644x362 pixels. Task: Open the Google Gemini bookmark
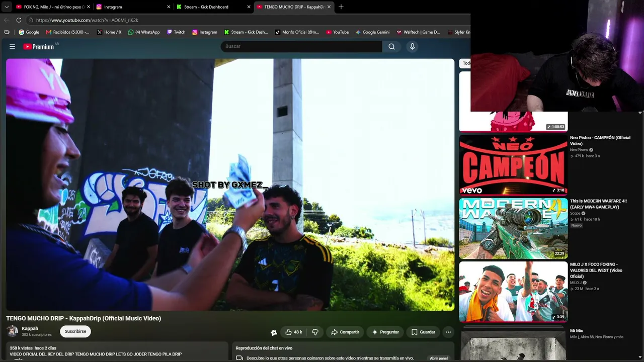[373, 32]
